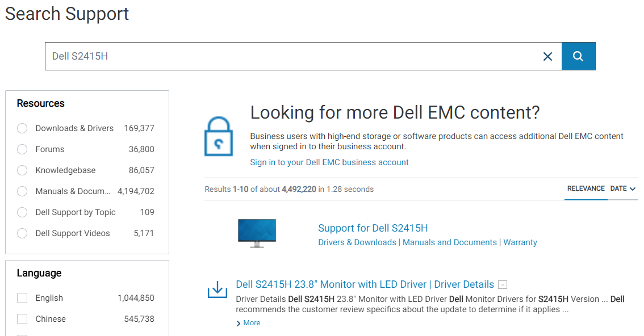Open the Support for Dell S2415H link
Image resolution: width=644 pixels, height=336 pixels.
(x=373, y=228)
